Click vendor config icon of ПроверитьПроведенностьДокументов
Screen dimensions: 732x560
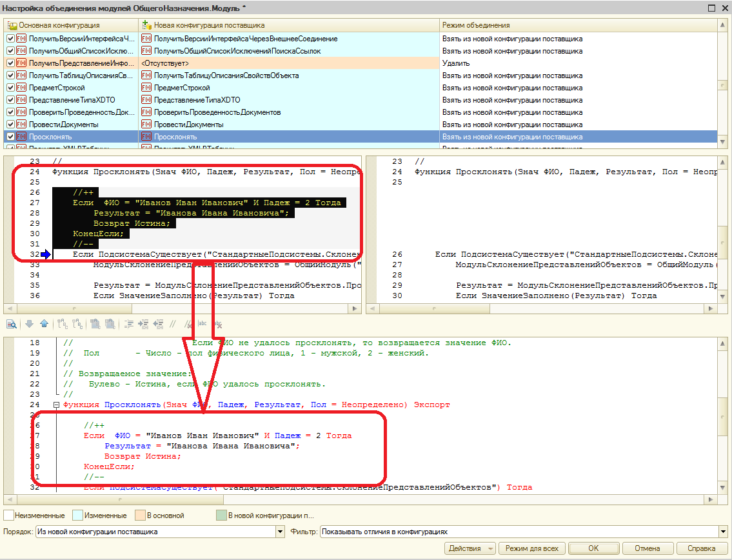146,112
